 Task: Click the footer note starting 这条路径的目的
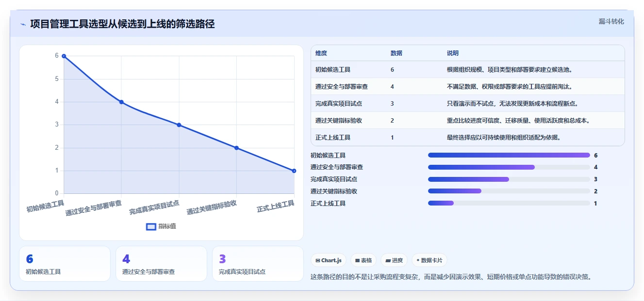click(x=451, y=277)
